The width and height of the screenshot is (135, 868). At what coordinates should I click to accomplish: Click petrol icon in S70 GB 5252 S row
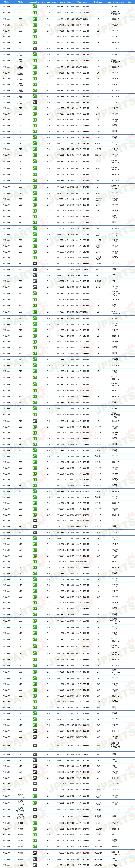35,300
